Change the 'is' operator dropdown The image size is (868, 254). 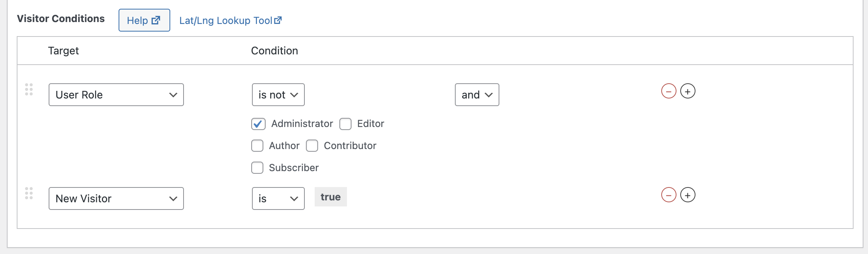(278, 198)
